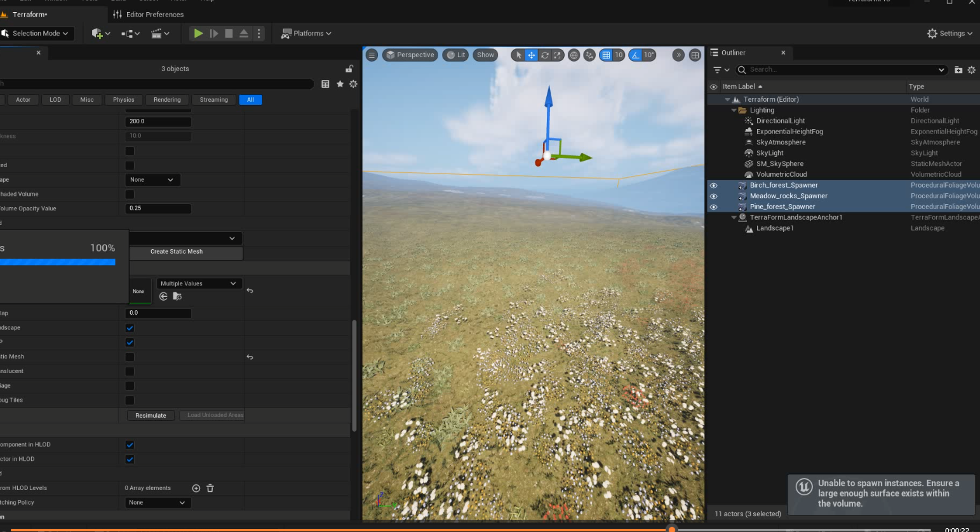Click the overlap 0.0 value field
980x532 pixels.
(158, 313)
